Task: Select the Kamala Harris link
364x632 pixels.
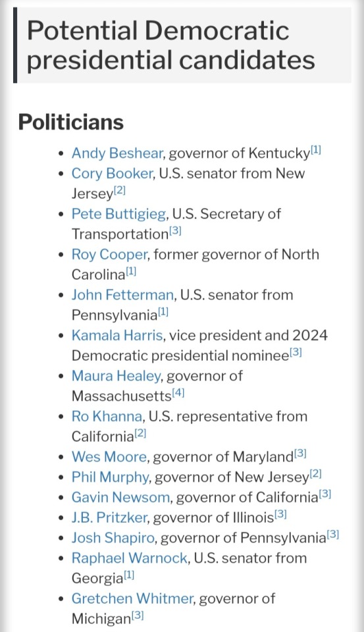Action: tap(117, 335)
